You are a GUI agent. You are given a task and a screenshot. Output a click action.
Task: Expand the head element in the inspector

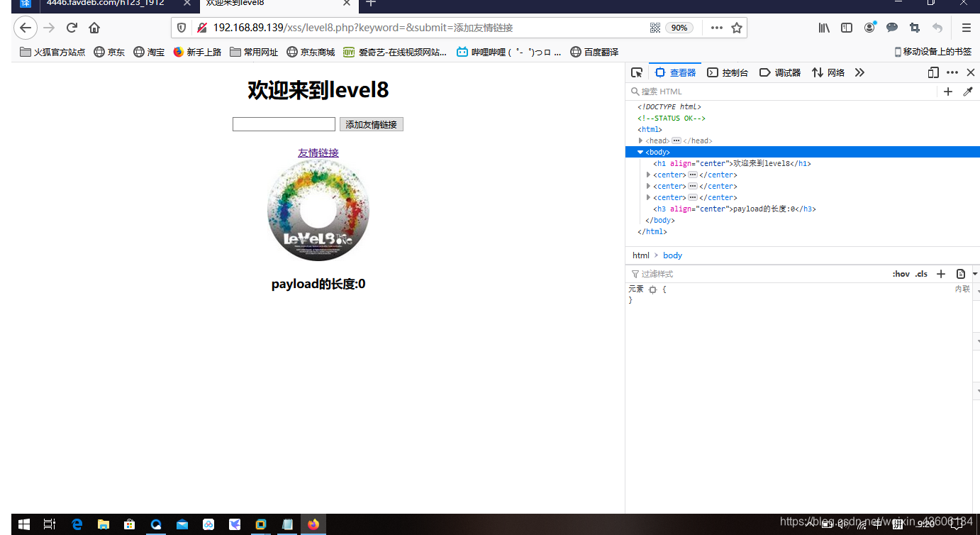[x=640, y=140]
